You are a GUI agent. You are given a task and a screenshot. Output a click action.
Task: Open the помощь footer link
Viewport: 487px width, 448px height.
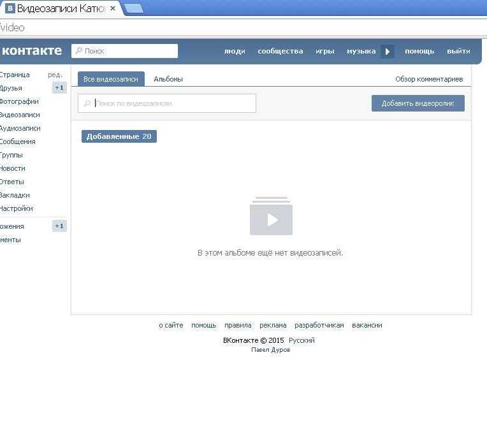point(204,325)
